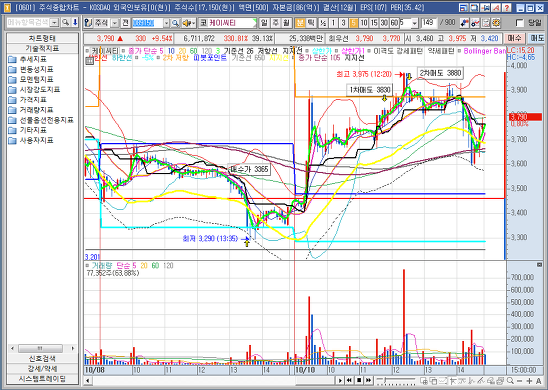The image size is (548, 390).
Task: Rewind the chart replay
Action: [349, 380]
